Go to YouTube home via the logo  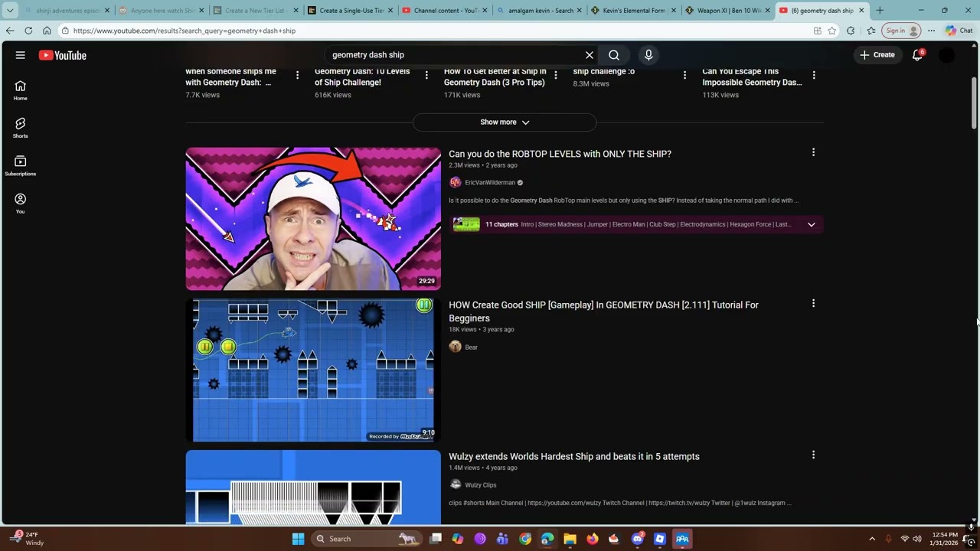[x=63, y=55]
